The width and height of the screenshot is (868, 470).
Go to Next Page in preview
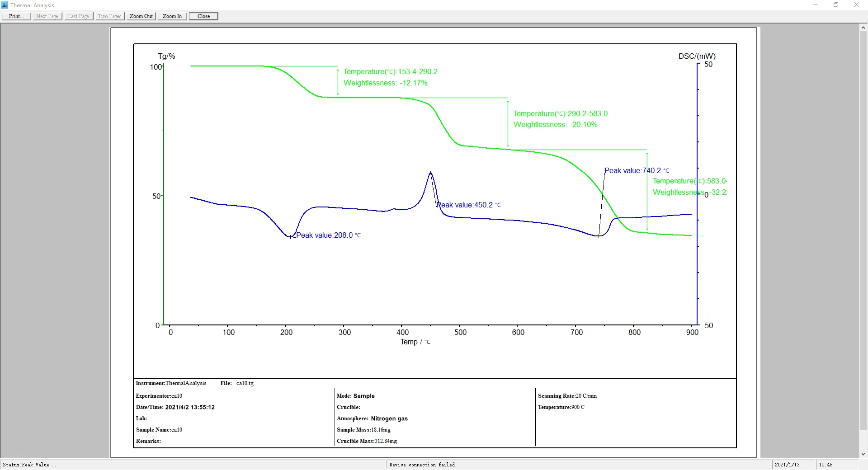click(x=47, y=16)
